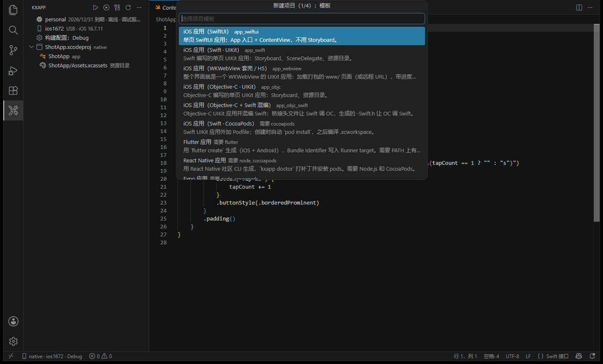The width and height of the screenshot is (603, 364).
Task: Click 构建配置: Debug row
Action: coord(86,38)
